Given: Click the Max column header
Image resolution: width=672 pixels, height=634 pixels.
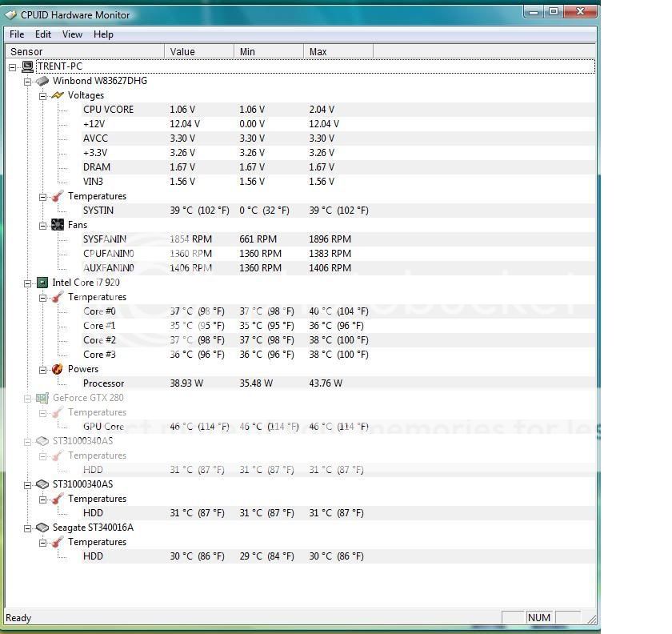Looking at the screenshot, I should click(338, 51).
